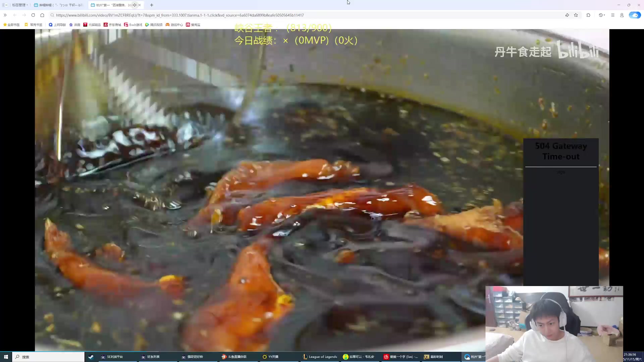Image resolution: width=644 pixels, height=362 pixels.
Task: Open a new browser tab
Action: tap(152, 5)
